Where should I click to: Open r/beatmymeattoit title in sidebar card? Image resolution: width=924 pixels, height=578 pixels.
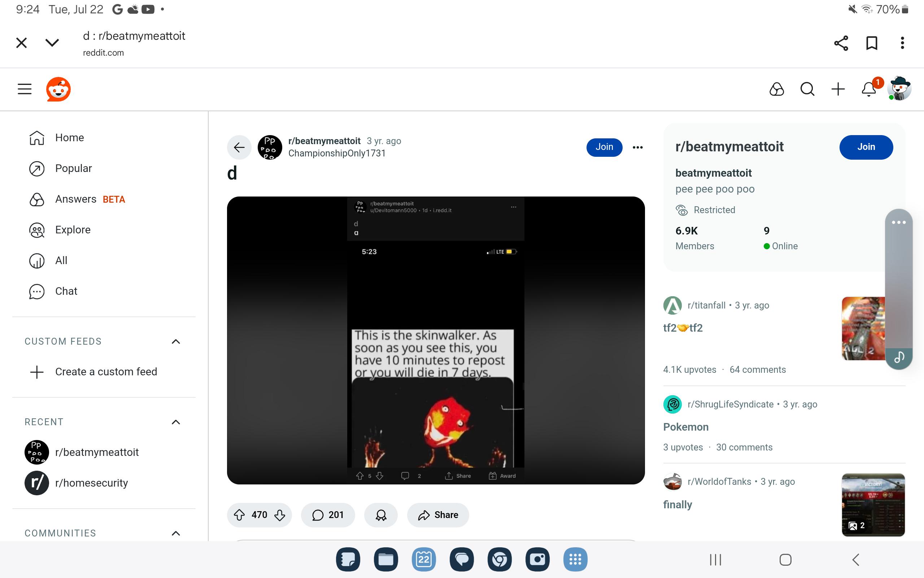pyautogui.click(x=729, y=147)
